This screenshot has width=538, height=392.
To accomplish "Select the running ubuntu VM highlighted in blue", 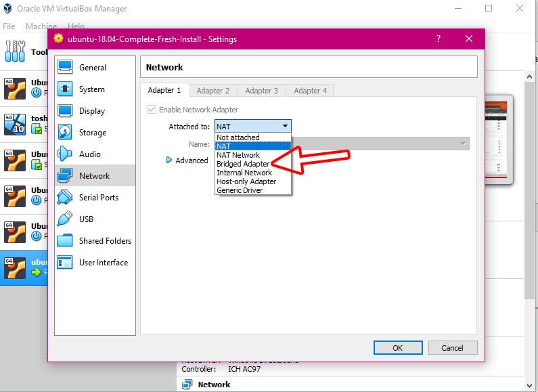I will [24, 267].
